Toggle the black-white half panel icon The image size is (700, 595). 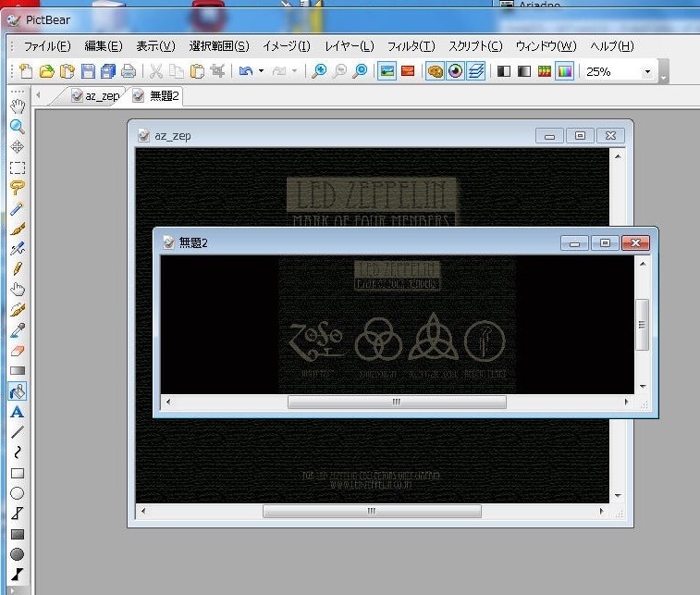[x=504, y=71]
